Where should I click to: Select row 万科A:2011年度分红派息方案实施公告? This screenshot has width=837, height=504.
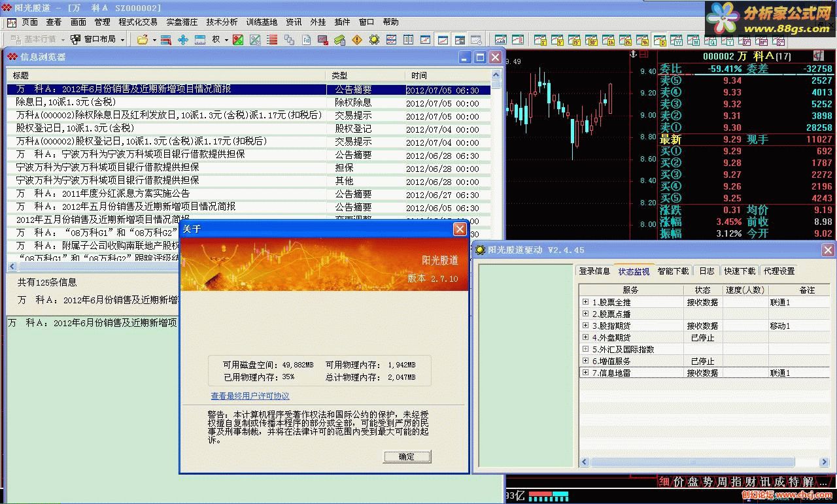tap(248, 194)
